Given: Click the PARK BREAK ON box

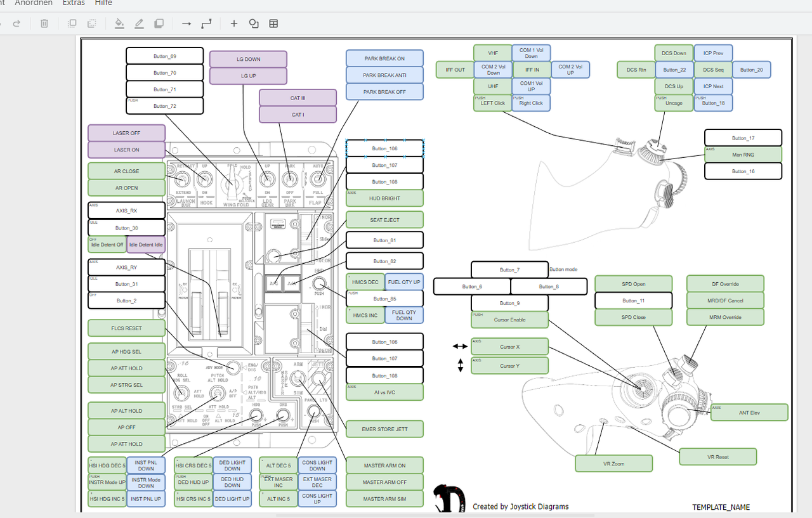Looking at the screenshot, I should click(384, 58).
